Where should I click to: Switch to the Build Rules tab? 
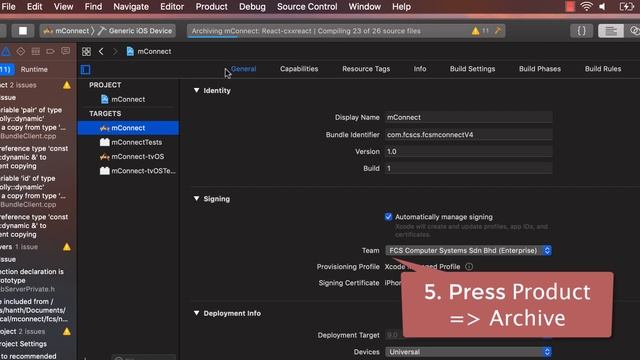click(x=603, y=69)
